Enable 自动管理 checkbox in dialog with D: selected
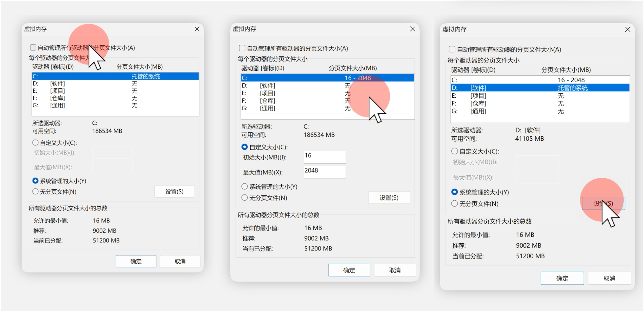 [x=452, y=49]
